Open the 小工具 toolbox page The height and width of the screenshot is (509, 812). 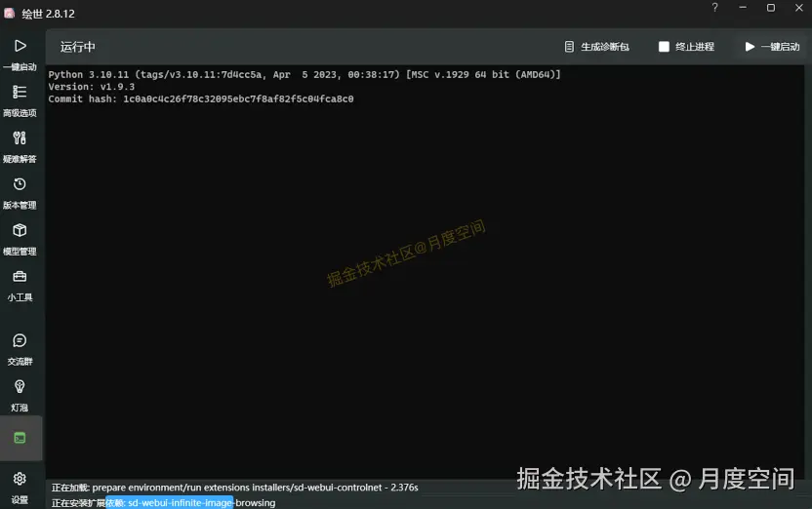tap(20, 286)
